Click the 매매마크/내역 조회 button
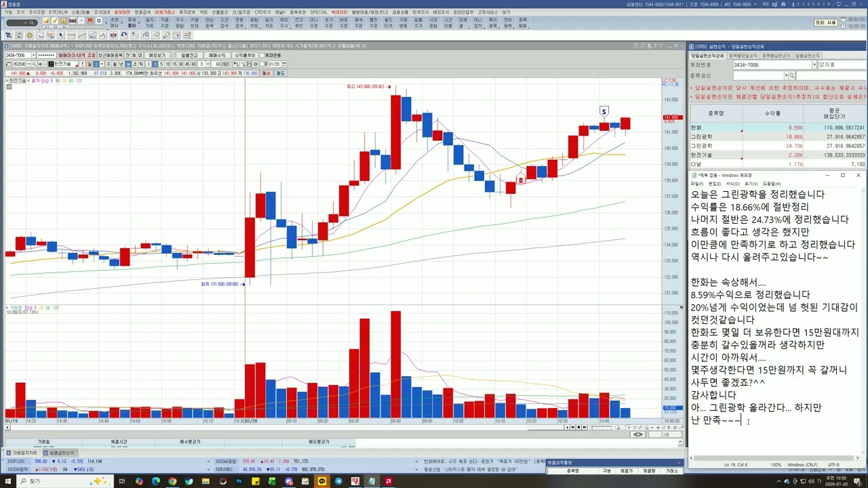The height and width of the screenshot is (488, 868). 77,55
